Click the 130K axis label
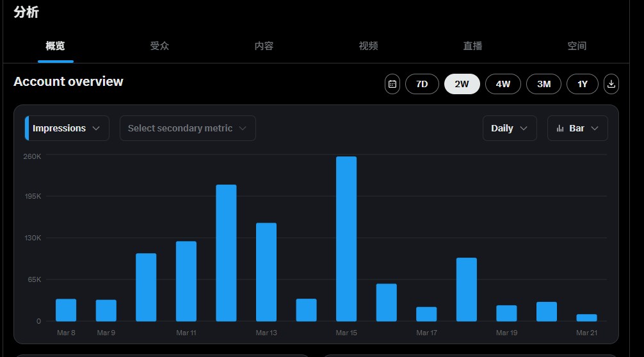Viewport: 644px width, 357px height. click(x=33, y=238)
